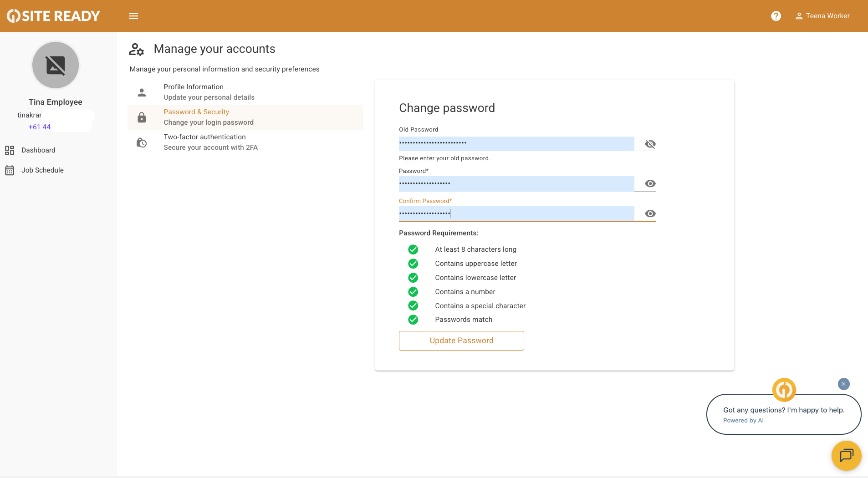Click the Password & Security lock icon
Image resolution: width=868 pixels, height=478 pixels.
coord(142,117)
